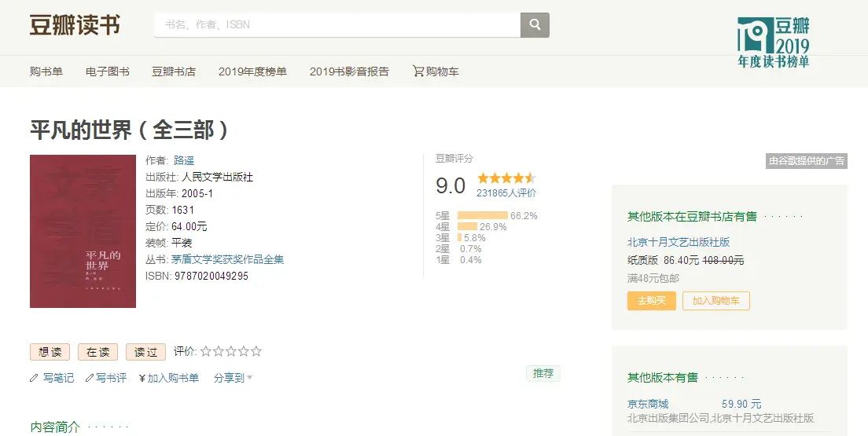
Task: Mark the book as 读过
Action: (x=146, y=352)
